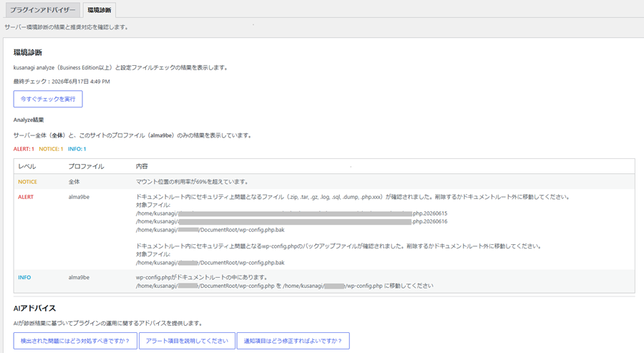Screen dimensions: 644x353
Task: Click wp-config.phpがドキュメントルートの中にあります message
Action: [202, 277]
